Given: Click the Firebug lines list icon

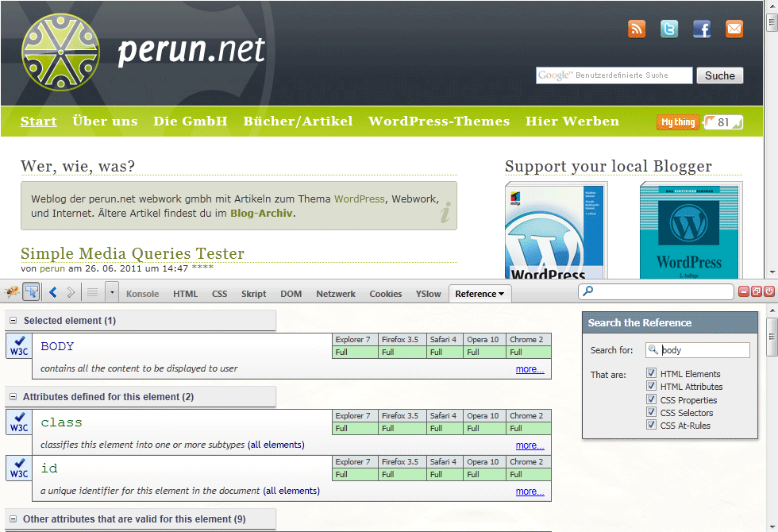Looking at the screenshot, I should [x=92, y=293].
